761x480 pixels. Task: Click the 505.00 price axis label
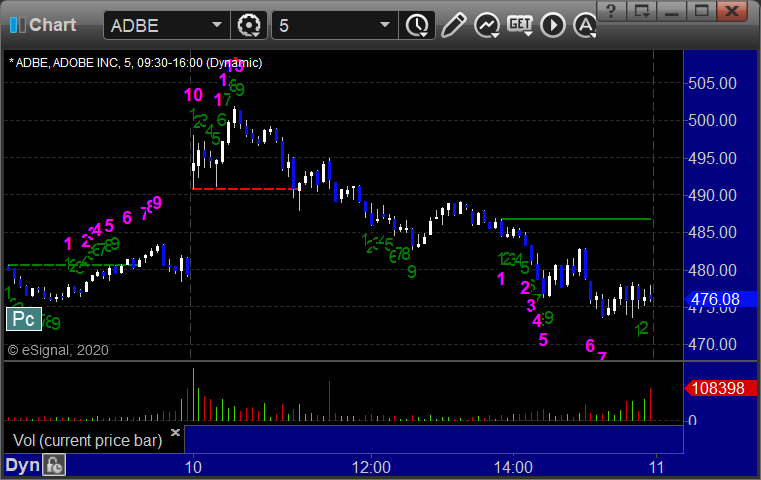[x=712, y=83]
